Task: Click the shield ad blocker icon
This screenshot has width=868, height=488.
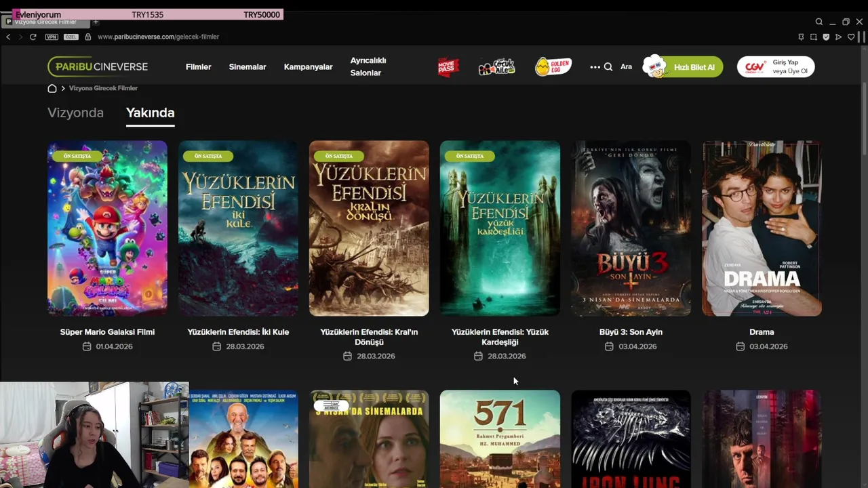Action: click(826, 37)
